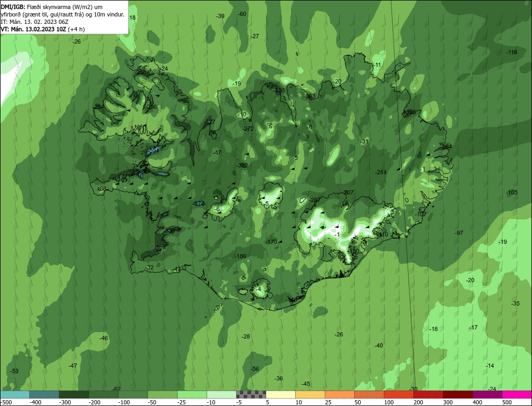Click the -264 value on the east coast
This screenshot has height=406, width=532.
[446, 147]
